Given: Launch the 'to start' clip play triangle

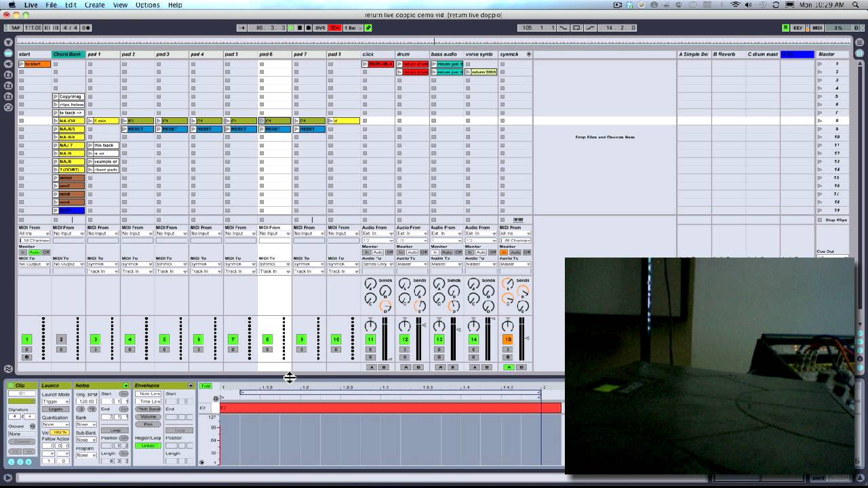Looking at the screenshot, I should (x=22, y=64).
